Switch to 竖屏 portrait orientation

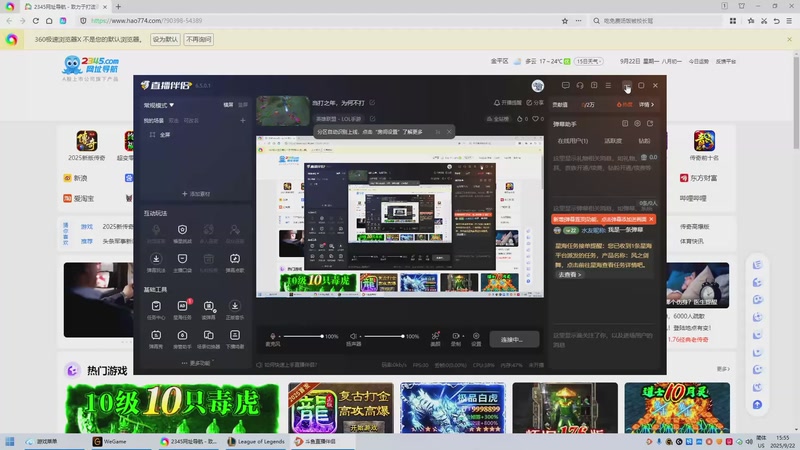(x=243, y=105)
